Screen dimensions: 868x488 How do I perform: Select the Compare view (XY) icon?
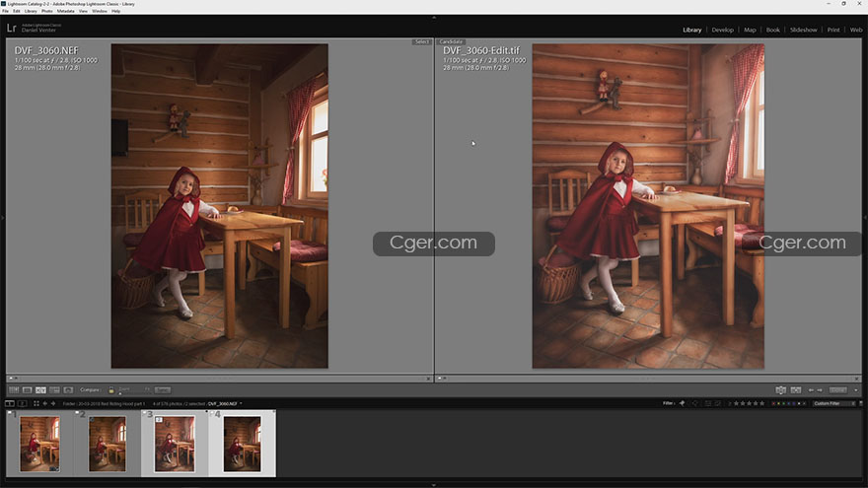pyautogui.click(x=40, y=390)
